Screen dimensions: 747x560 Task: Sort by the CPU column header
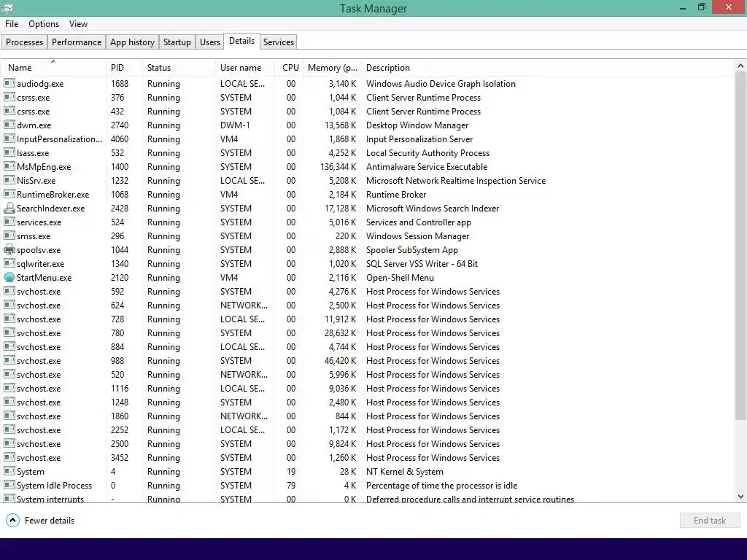click(x=289, y=68)
